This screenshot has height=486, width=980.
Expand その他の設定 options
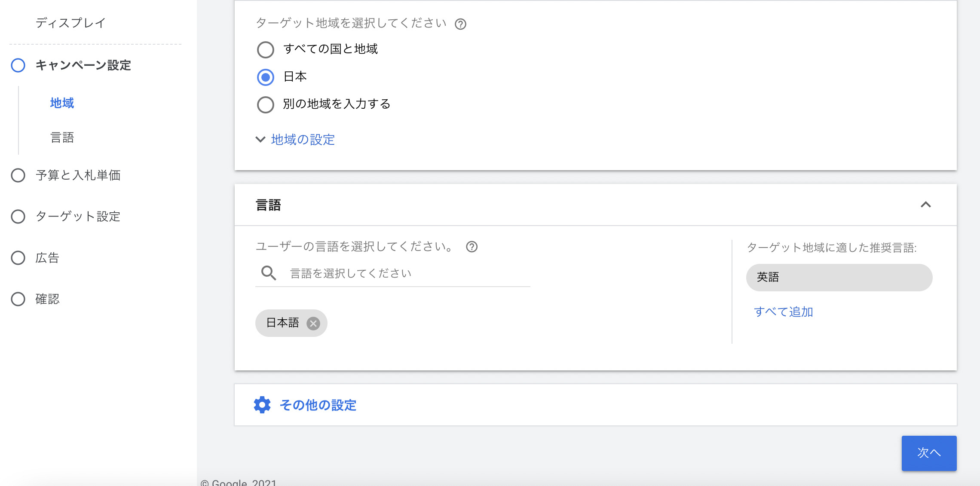coord(318,405)
